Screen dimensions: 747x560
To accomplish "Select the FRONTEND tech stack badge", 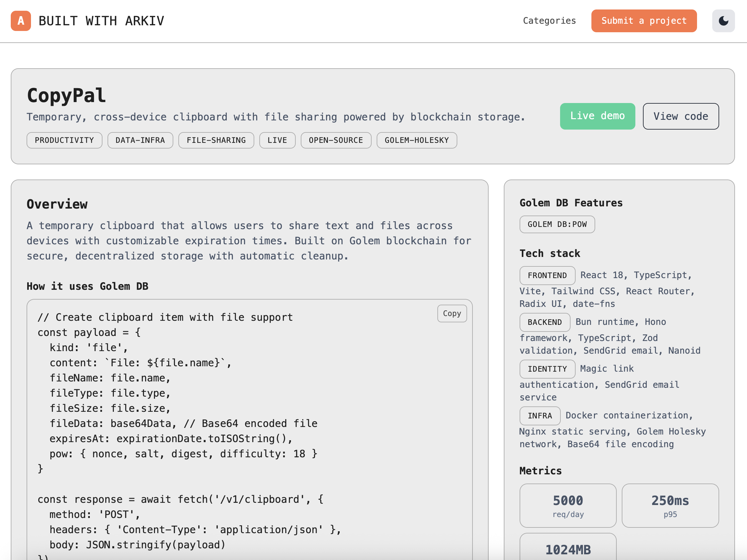I will click(x=547, y=275).
